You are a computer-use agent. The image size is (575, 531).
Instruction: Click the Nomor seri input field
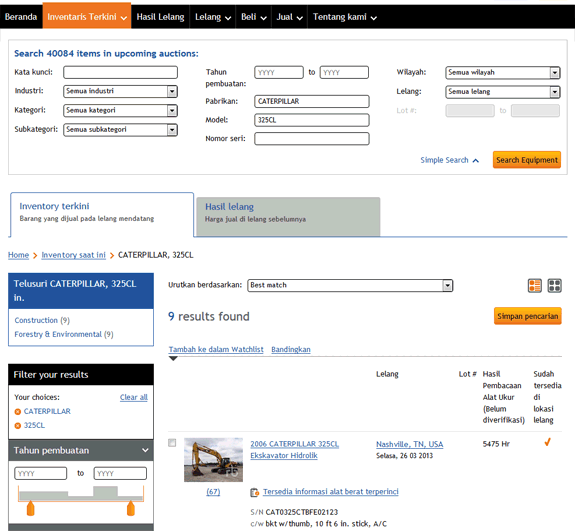[x=312, y=139]
